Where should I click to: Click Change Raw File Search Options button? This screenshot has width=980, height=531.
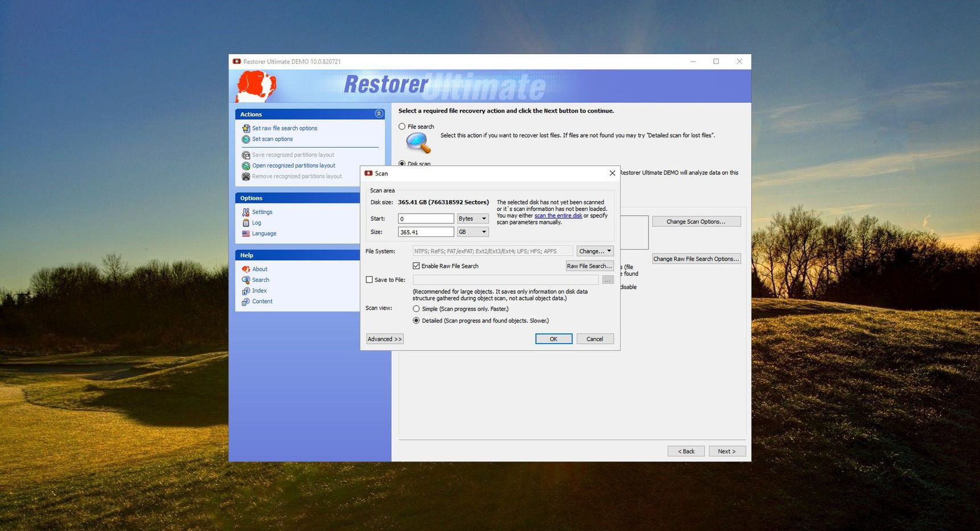(x=696, y=259)
